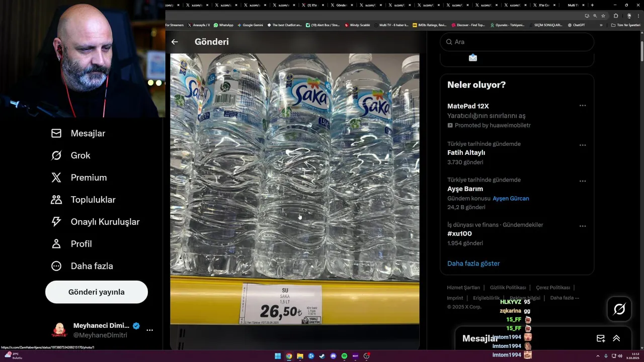The image size is (644, 362).
Task: Show hidden system tray icons
Action: [x=597, y=356]
